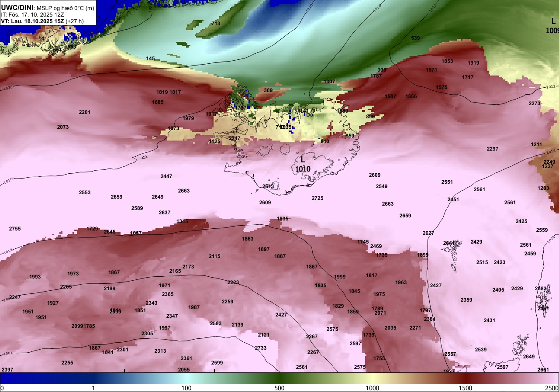Click the height value 1345
Screen dimensions: 559x392
[182, 221]
